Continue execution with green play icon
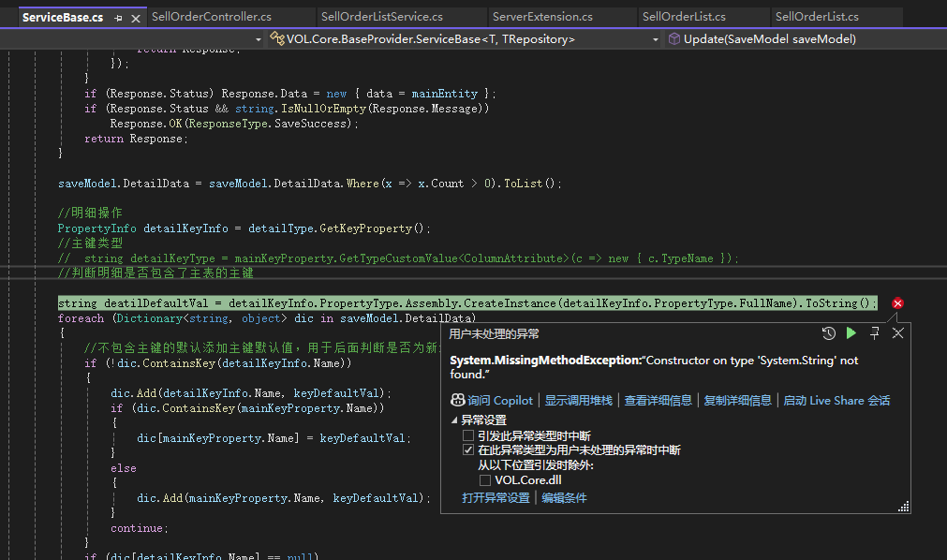 (x=851, y=332)
